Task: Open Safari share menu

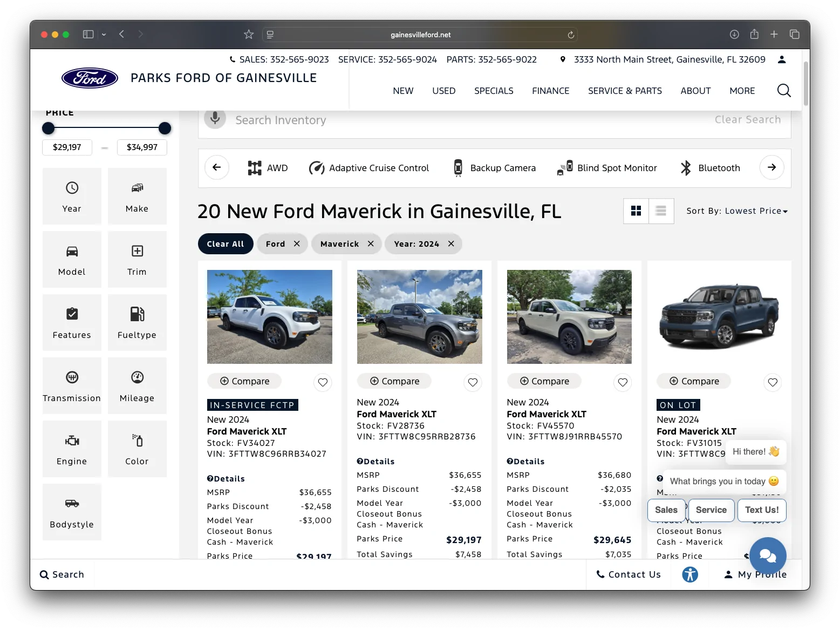Action: [754, 34]
